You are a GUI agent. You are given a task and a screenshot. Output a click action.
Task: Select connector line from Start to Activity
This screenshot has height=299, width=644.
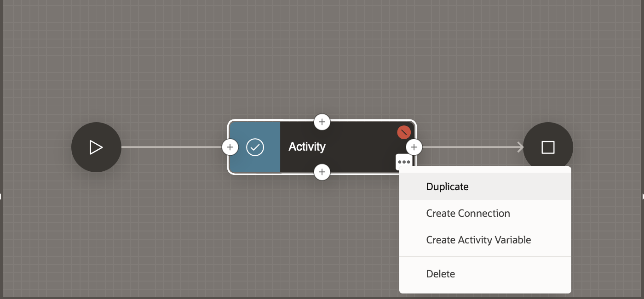[170, 147]
